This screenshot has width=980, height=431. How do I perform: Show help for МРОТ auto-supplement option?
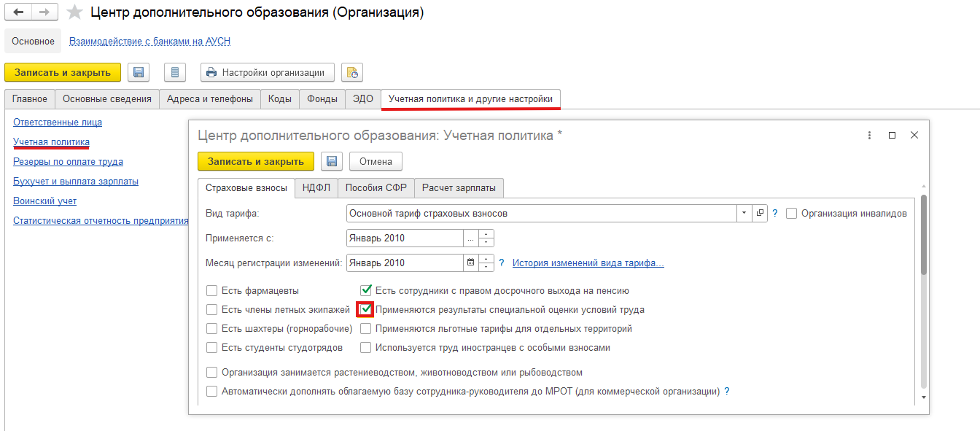(727, 391)
